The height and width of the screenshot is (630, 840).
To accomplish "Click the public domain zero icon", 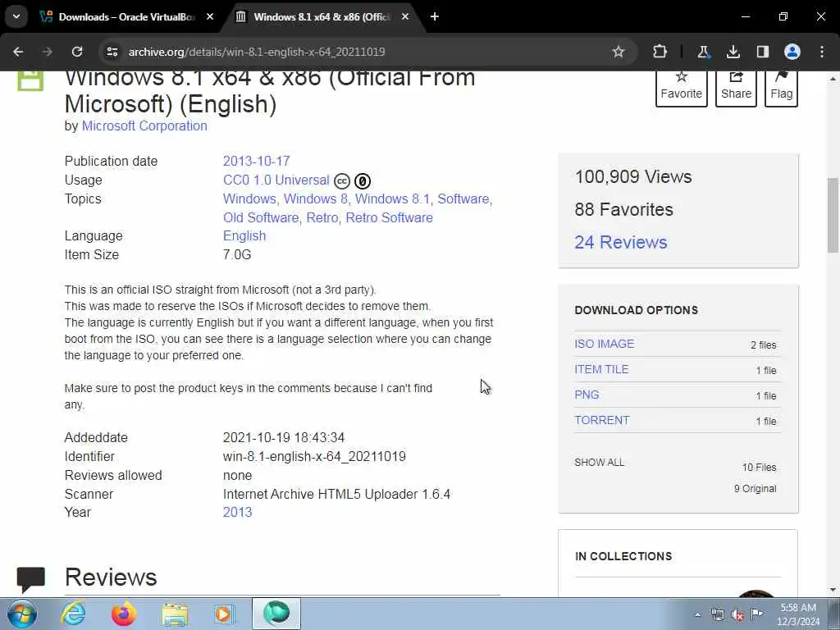I will pos(362,181).
